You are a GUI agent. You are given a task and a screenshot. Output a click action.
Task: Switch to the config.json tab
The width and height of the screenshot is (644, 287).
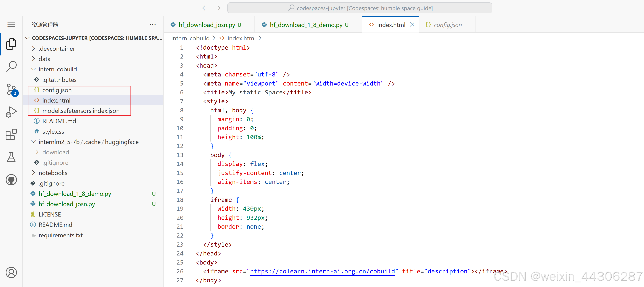pyautogui.click(x=447, y=25)
